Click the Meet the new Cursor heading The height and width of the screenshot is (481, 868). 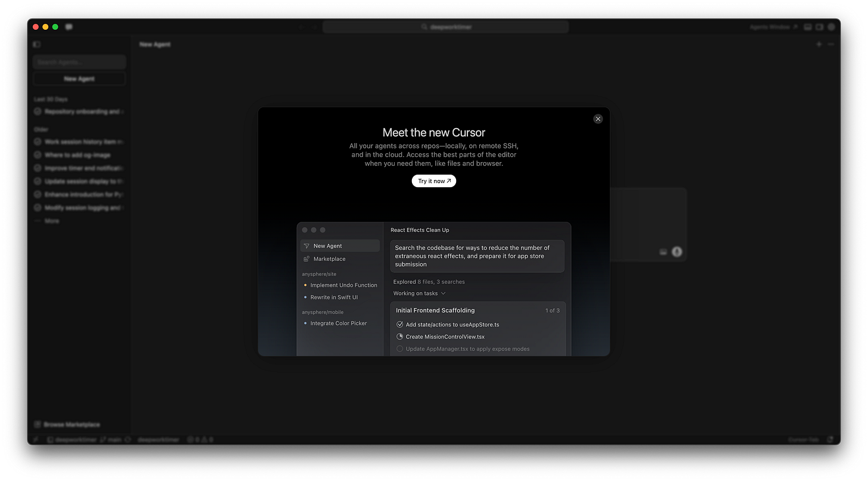[434, 132]
